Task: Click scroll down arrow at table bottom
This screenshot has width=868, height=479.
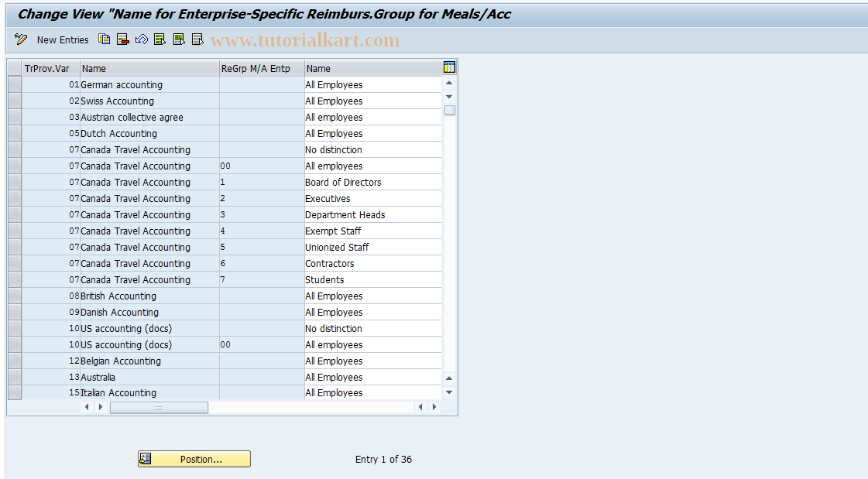Action: coord(450,392)
